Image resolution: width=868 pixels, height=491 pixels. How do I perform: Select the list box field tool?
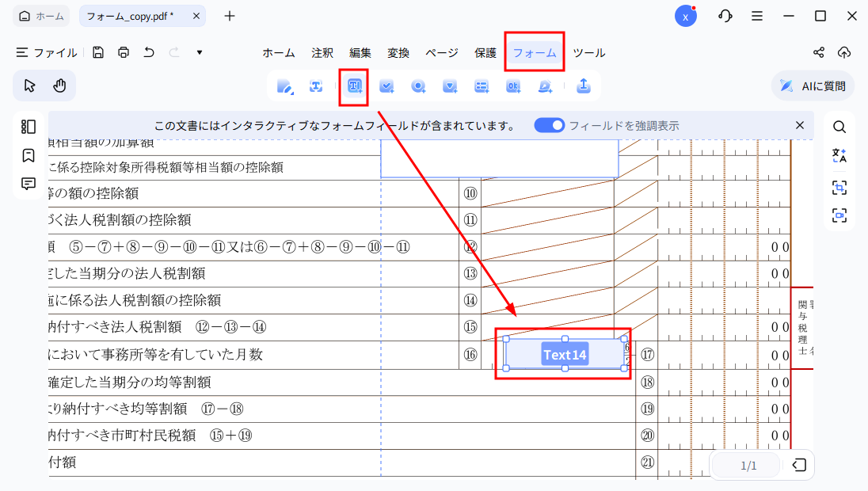tap(482, 86)
